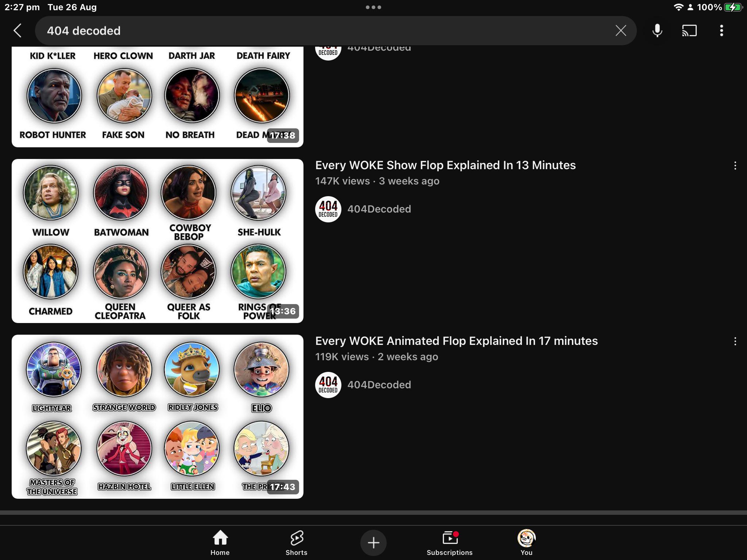The image size is (747, 560).
Task: Tap the Create plus button
Action: coord(373,542)
